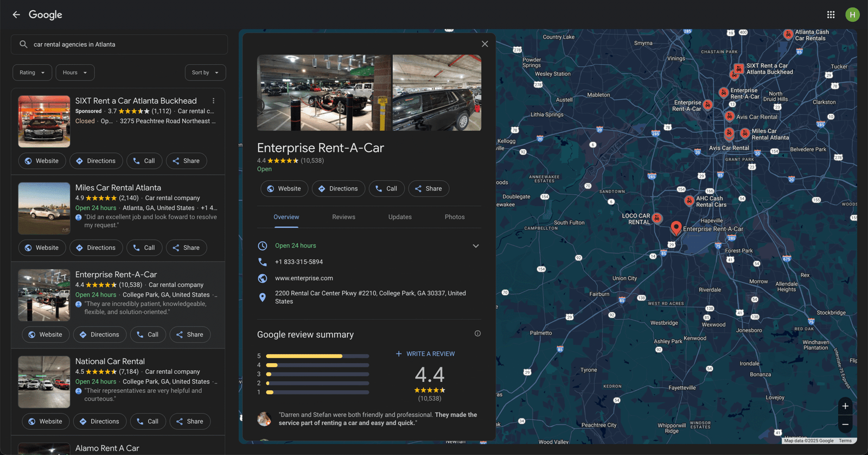Image resolution: width=868 pixels, height=455 pixels.
Task: Click the 1-star rating bar
Action: (317, 392)
